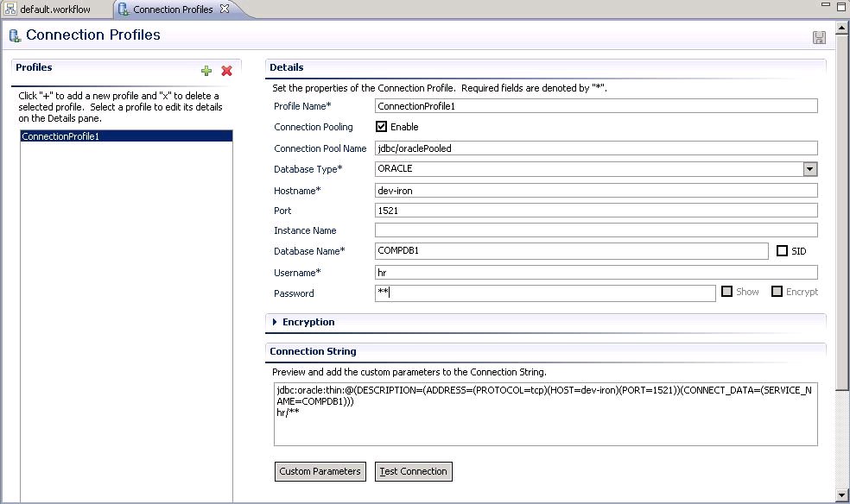Screen dimensions: 850x504
Task: Open the Custom Parameters dialog
Action: point(320,471)
